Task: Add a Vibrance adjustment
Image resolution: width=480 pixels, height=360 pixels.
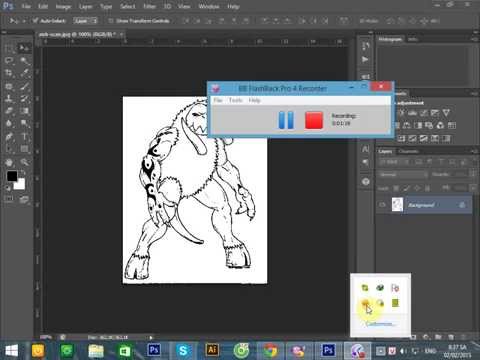Action: coord(446,113)
